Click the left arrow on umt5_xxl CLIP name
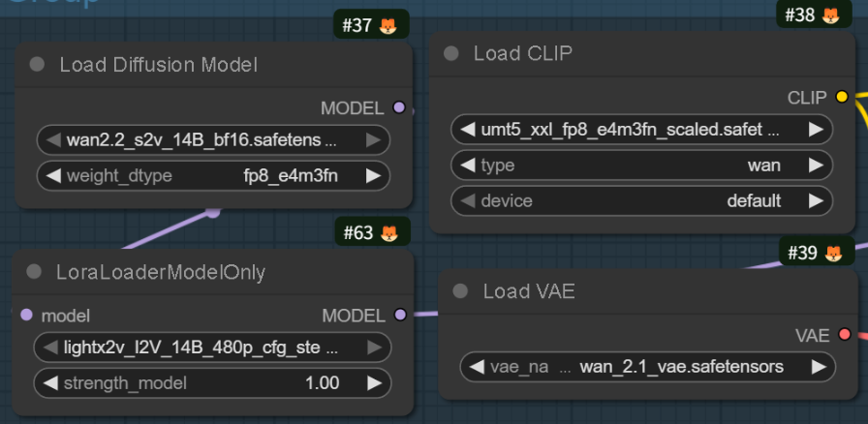Viewport: 868px width, 424px height. pos(468,130)
